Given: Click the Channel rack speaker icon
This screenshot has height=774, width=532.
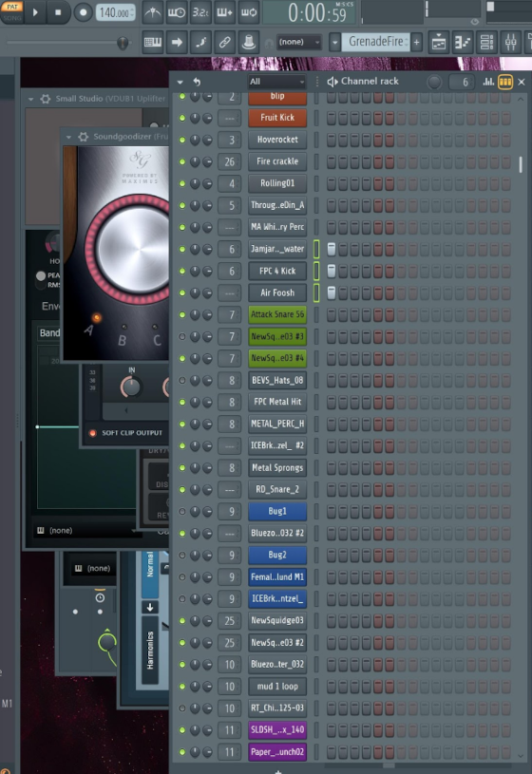Looking at the screenshot, I should [x=332, y=82].
